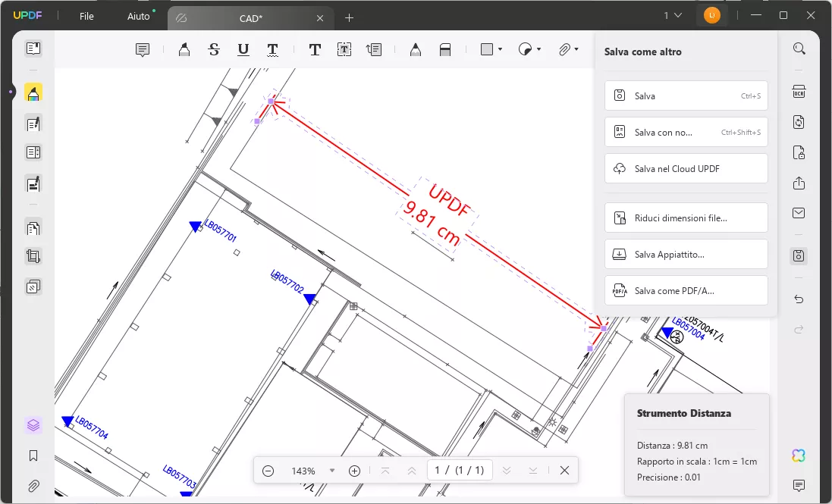Expand the Attachment tool dropdown arrow

point(576,50)
